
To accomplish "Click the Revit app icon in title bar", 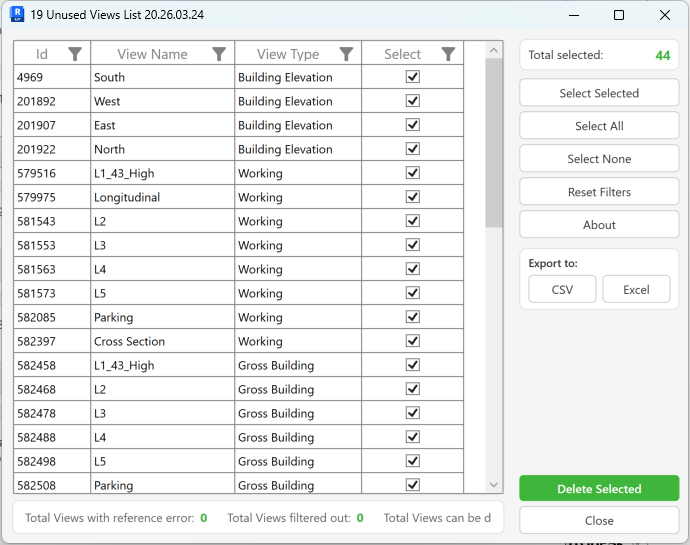I will [x=17, y=15].
